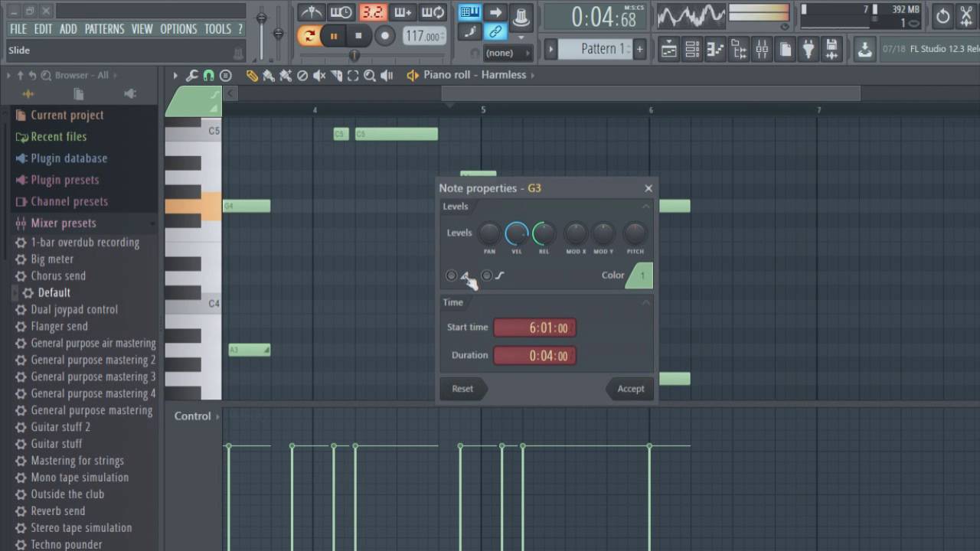Click the scissors one-click audio icon
The width and height of the screenshot is (980, 551).
tap(967, 15)
